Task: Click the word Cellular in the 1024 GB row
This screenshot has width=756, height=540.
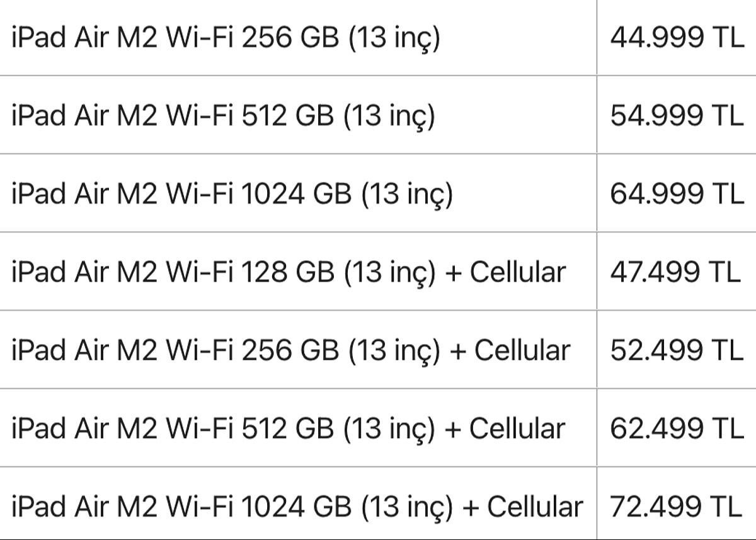Action: (x=535, y=507)
